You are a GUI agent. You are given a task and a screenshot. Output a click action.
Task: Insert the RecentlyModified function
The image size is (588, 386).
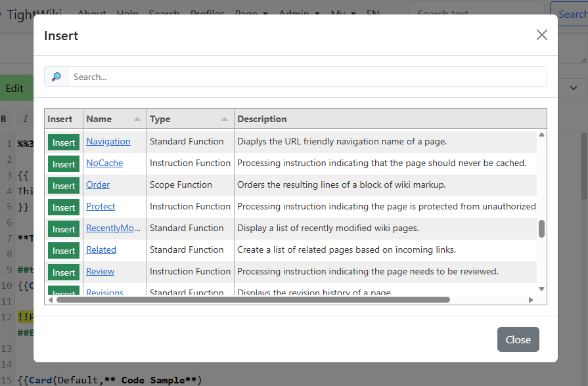64,229
